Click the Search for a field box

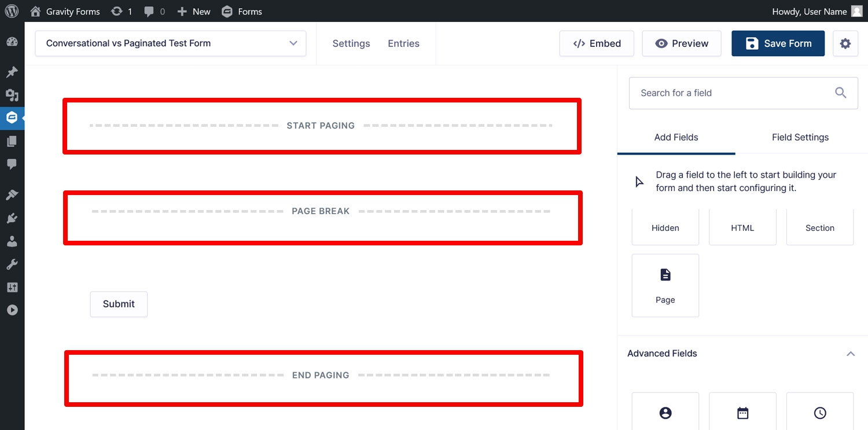(744, 93)
